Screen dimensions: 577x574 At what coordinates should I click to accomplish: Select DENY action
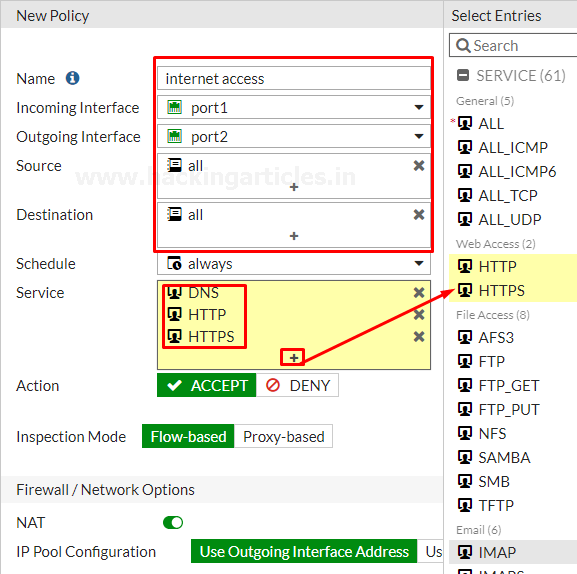click(297, 385)
